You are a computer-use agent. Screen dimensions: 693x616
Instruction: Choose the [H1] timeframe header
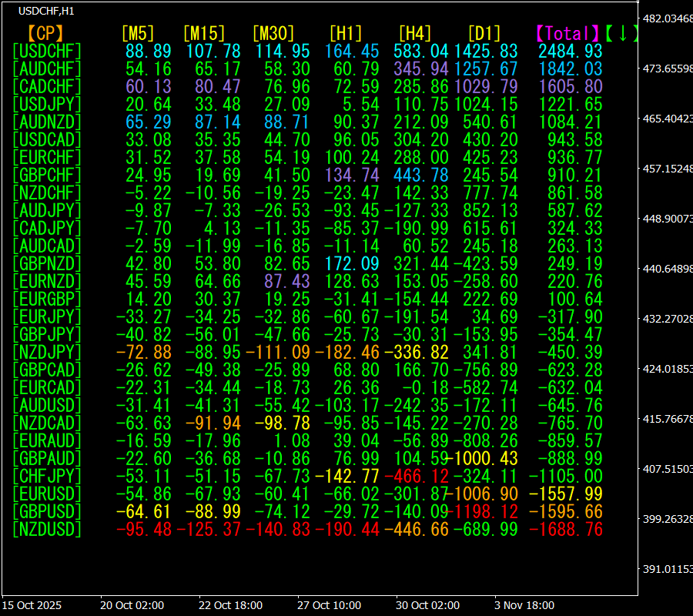tap(346, 33)
